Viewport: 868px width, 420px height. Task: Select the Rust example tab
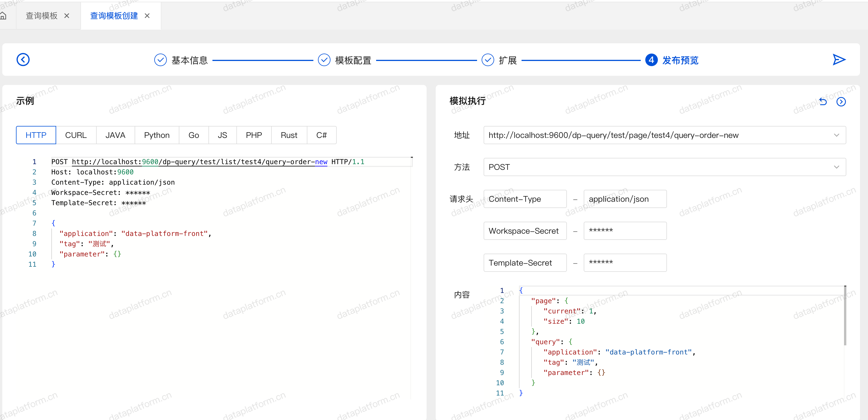click(289, 135)
